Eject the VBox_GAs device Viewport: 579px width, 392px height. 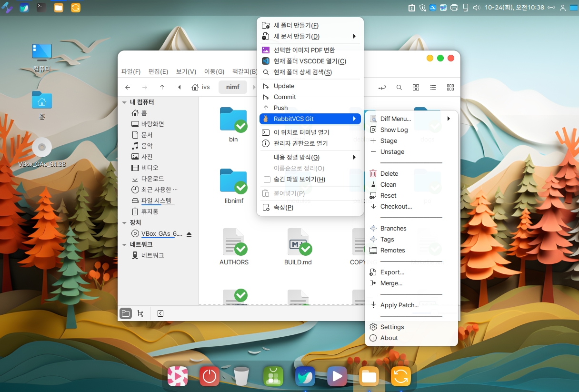coord(189,234)
